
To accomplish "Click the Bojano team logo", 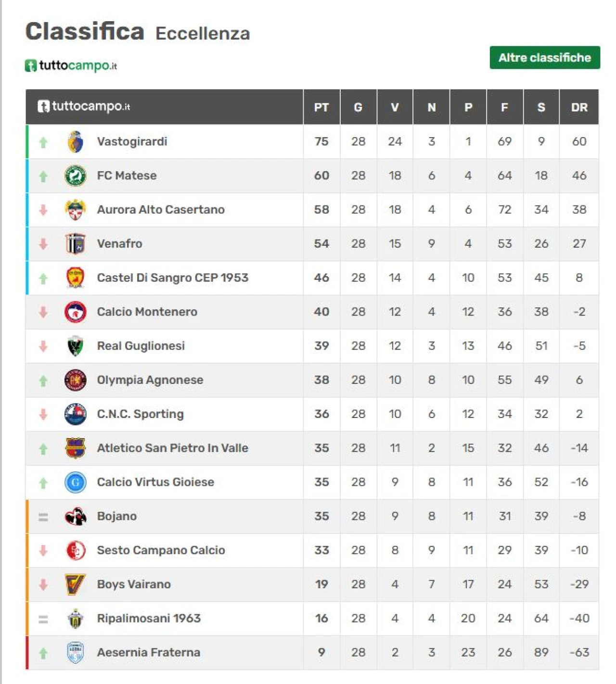I will [76, 517].
